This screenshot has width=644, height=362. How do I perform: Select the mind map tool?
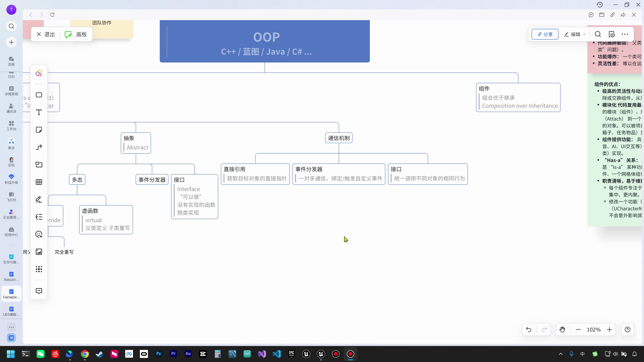tap(39, 217)
